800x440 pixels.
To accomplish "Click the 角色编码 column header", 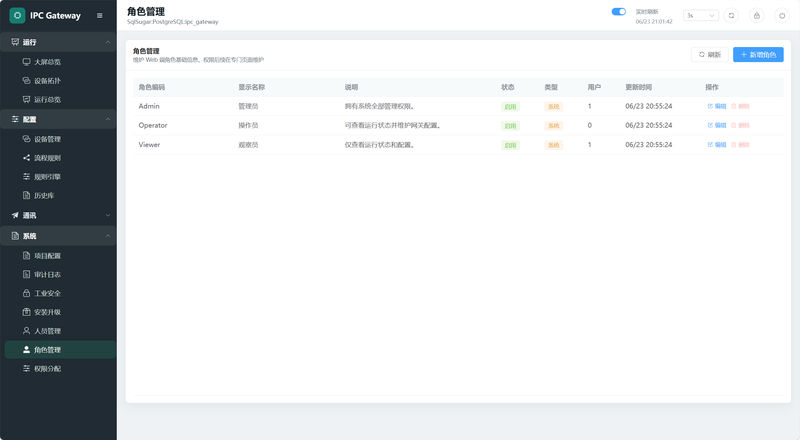I will (152, 87).
